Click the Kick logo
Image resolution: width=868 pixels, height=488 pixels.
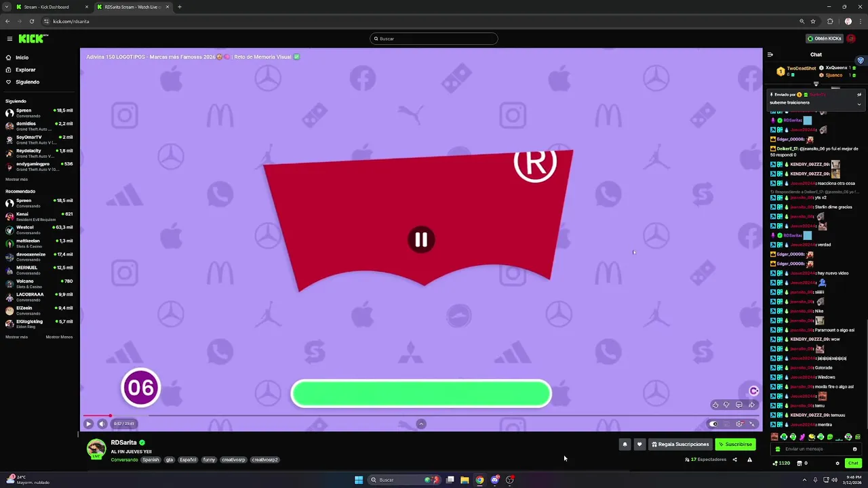[x=33, y=39]
